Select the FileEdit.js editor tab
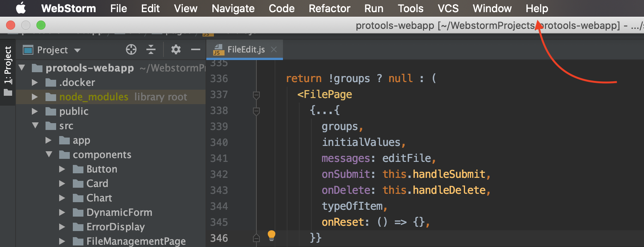 point(245,49)
